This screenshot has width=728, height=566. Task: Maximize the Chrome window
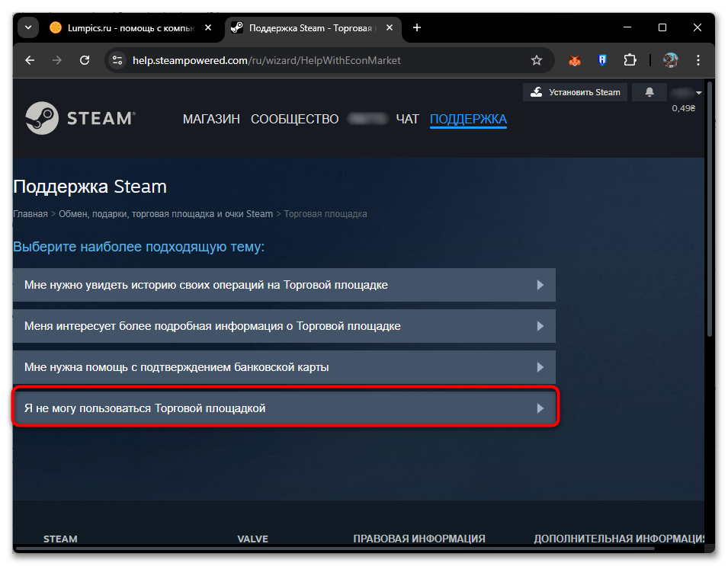point(662,28)
